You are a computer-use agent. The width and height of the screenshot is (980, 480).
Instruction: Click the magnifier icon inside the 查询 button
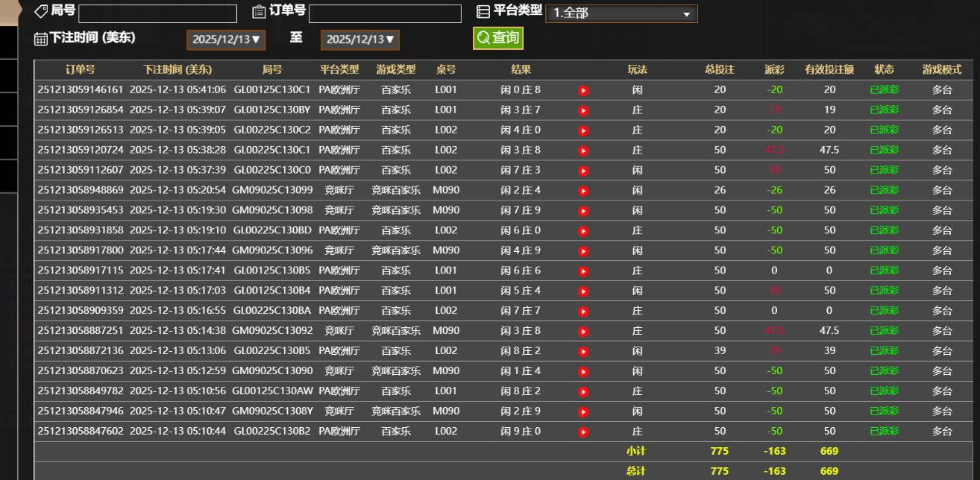(x=484, y=37)
